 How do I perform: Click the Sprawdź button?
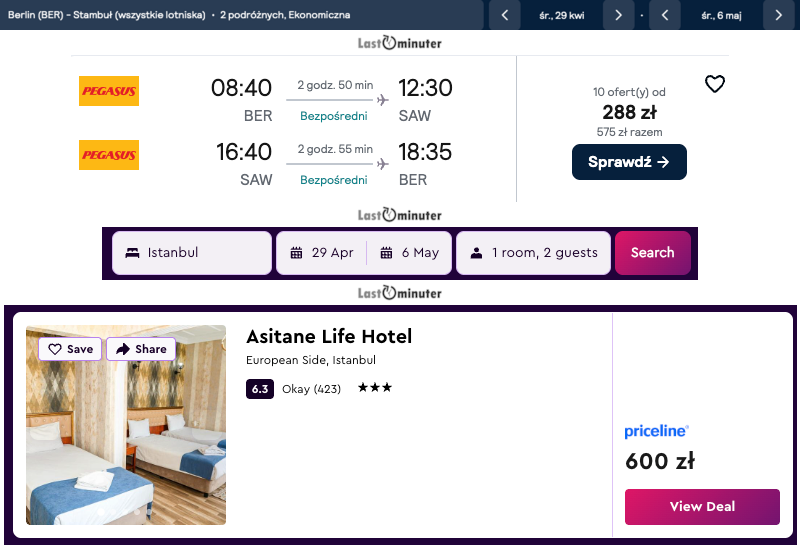[629, 162]
